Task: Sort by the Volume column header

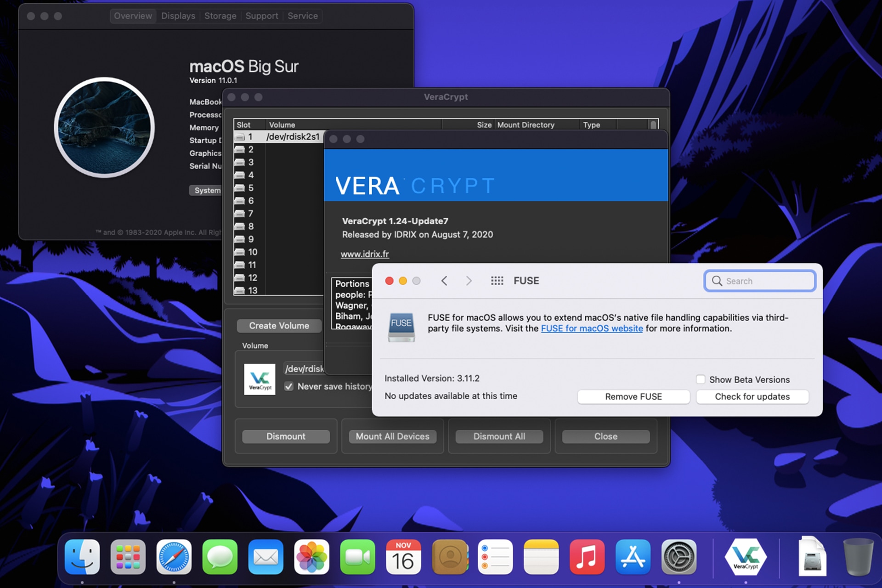Action: point(354,125)
